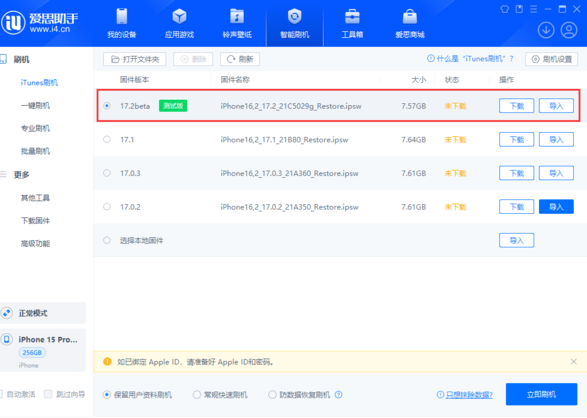The height and width of the screenshot is (418, 587).
Task: Open 下载固件 in the sidebar
Action: point(35,220)
